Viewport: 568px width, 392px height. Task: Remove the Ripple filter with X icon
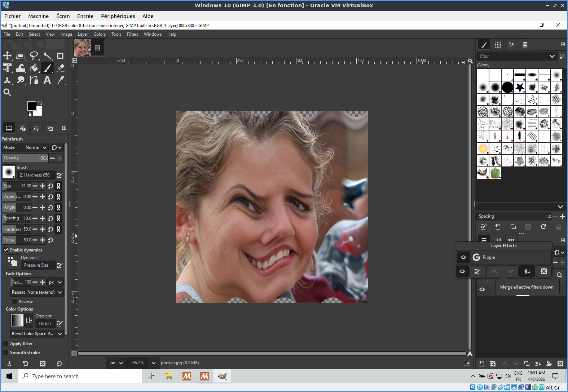[x=544, y=271]
